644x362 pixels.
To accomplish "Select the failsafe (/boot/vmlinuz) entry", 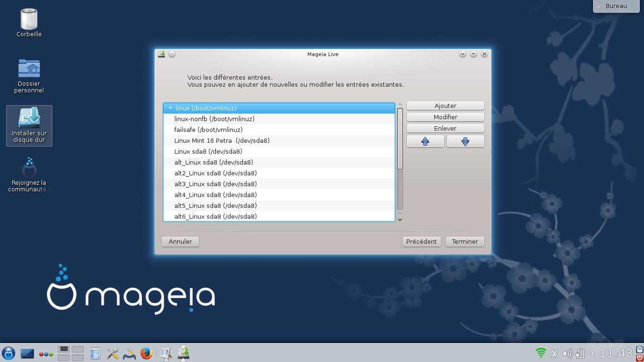I will point(279,130).
